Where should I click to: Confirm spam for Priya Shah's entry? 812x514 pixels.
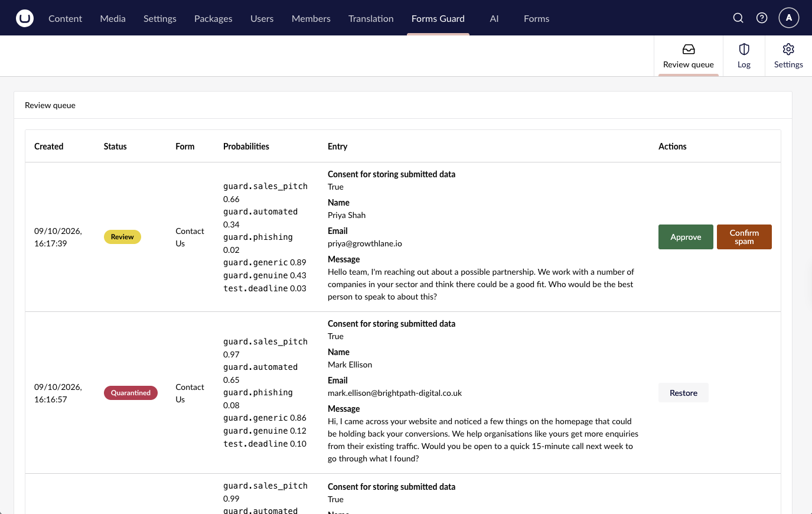[744, 237]
